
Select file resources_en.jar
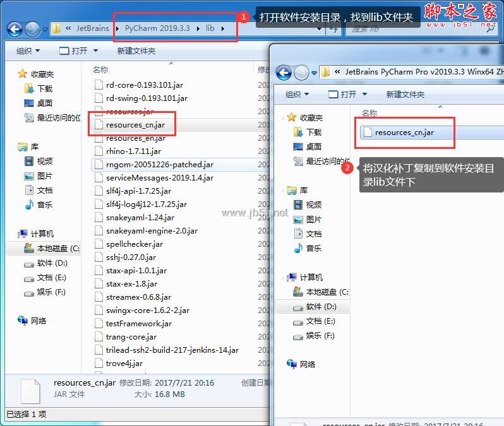130,138
